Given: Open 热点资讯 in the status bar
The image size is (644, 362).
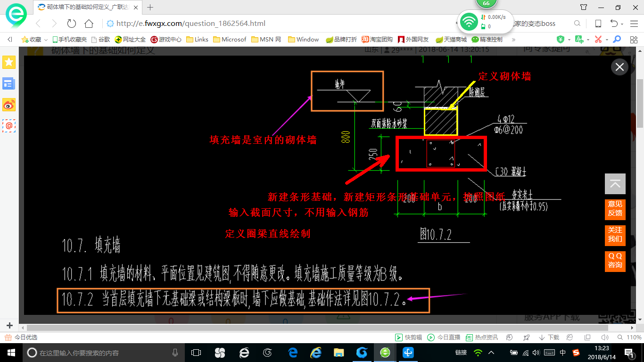Looking at the screenshot, I should (x=482, y=337).
